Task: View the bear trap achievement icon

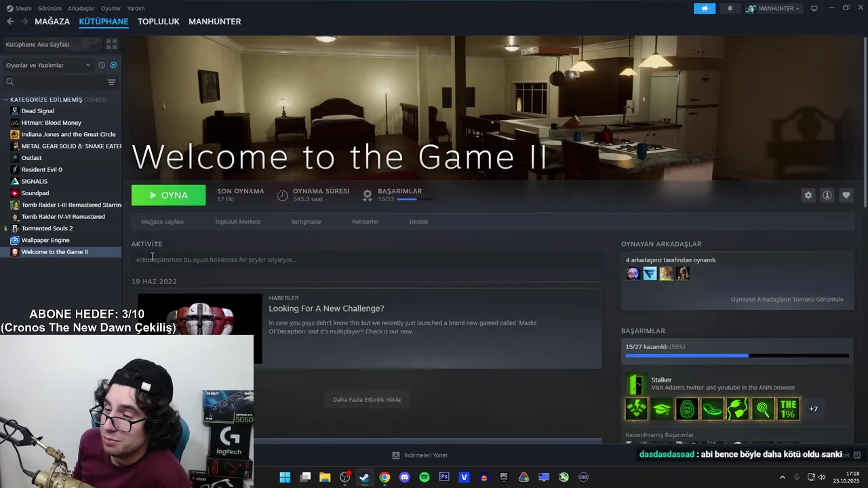Action: (x=712, y=409)
